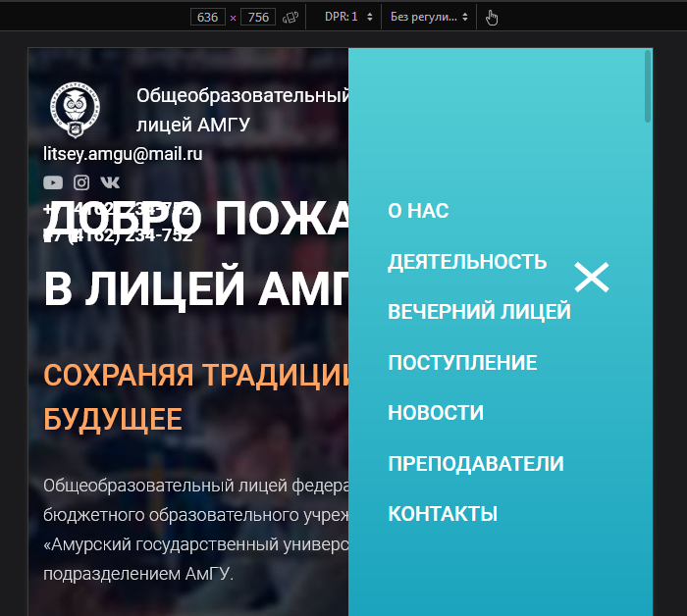Screen dimensions: 687x616
Task: Open the Instagram social link
Action: tap(81, 182)
